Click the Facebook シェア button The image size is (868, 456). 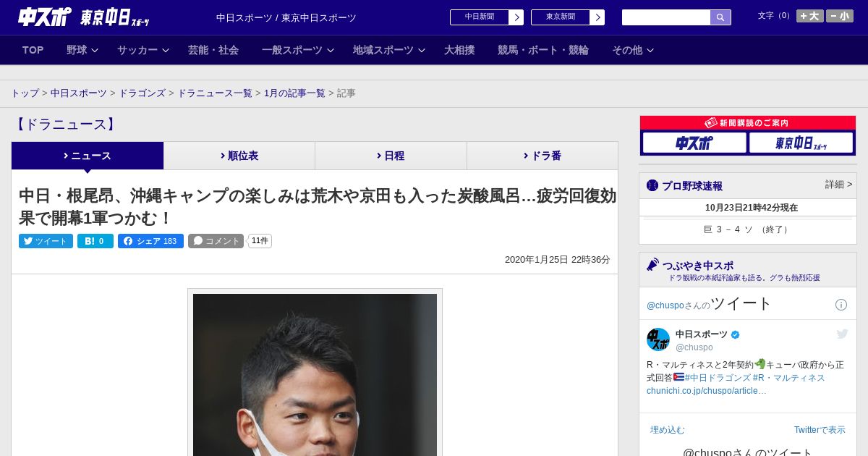(x=150, y=241)
